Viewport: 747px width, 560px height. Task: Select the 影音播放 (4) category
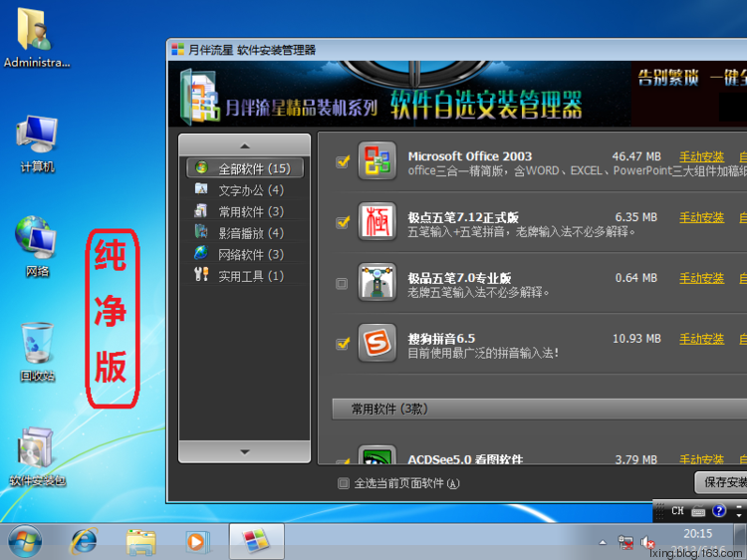[245, 232]
